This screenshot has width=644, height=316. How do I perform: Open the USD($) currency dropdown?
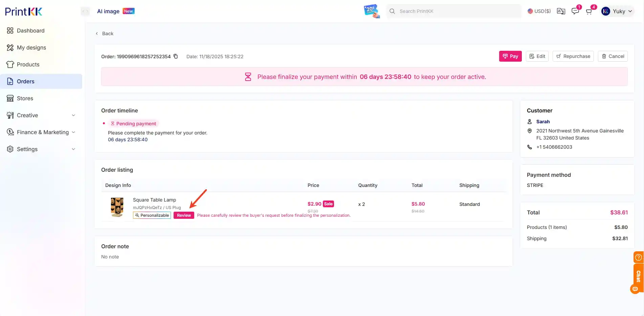pos(539,11)
